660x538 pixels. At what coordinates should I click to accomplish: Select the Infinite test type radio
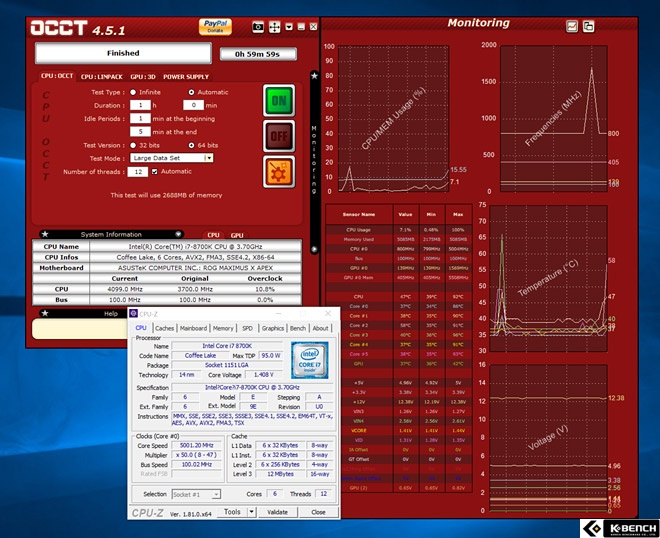[x=133, y=92]
